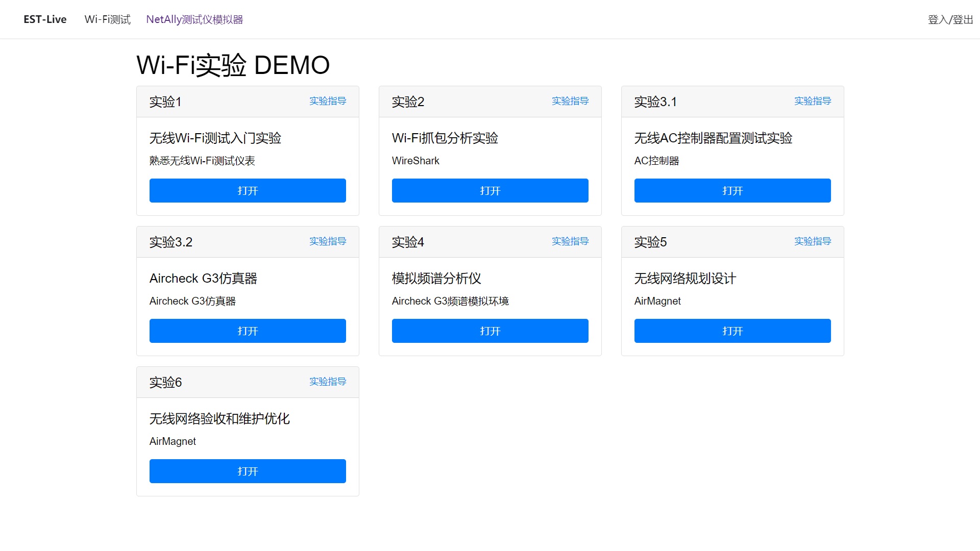Screen dimensions: 980x551
Task: Open 实验指导 link for 实验6
Action: click(328, 382)
